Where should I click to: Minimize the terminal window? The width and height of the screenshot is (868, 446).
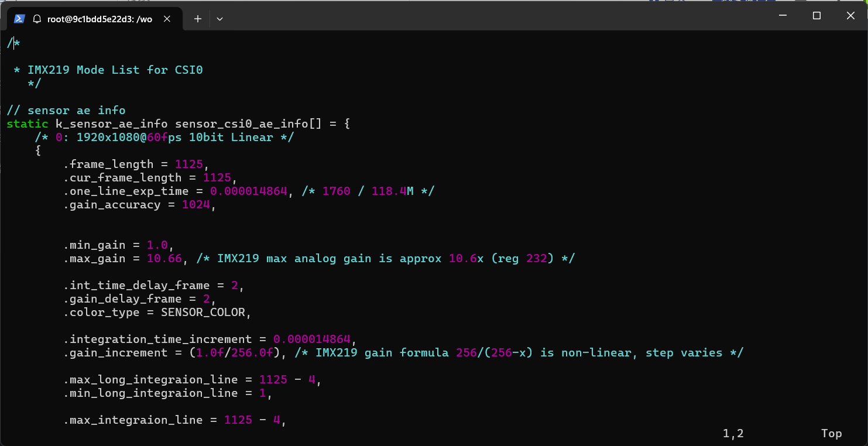tap(783, 16)
